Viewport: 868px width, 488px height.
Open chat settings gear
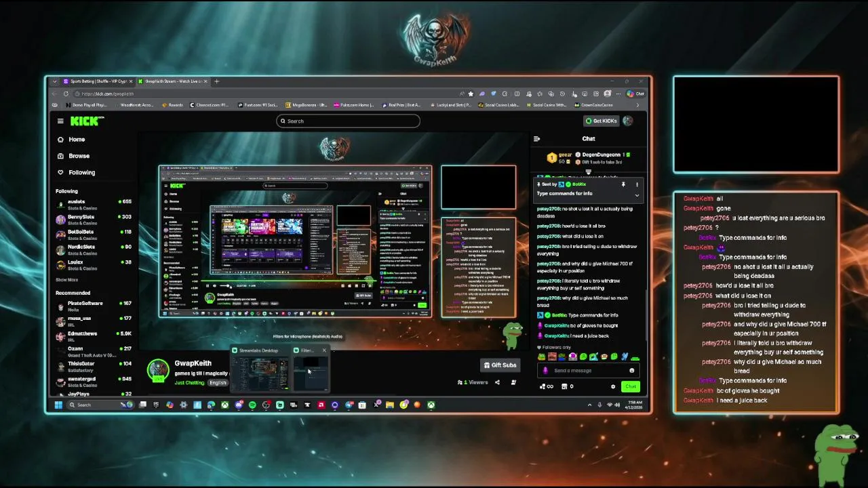(613, 387)
